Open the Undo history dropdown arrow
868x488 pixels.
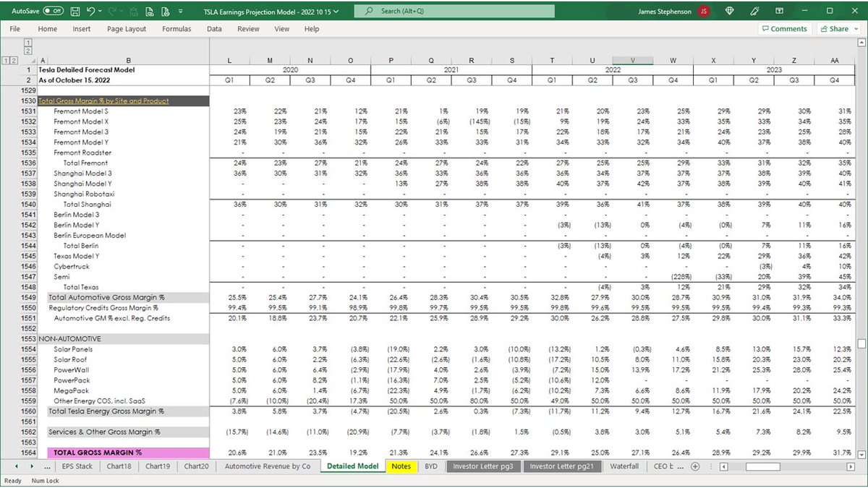pyautogui.click(x=100, y=12)
